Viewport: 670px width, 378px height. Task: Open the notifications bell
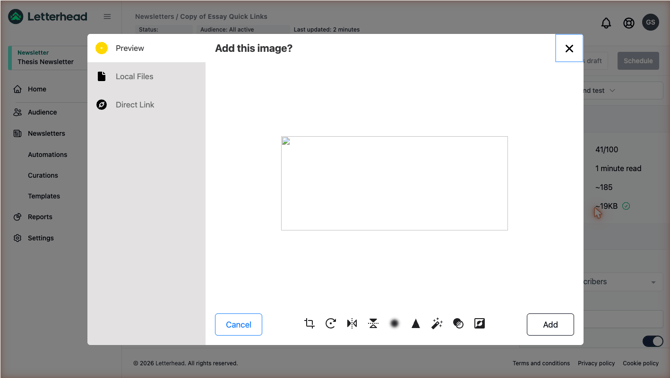606,23
